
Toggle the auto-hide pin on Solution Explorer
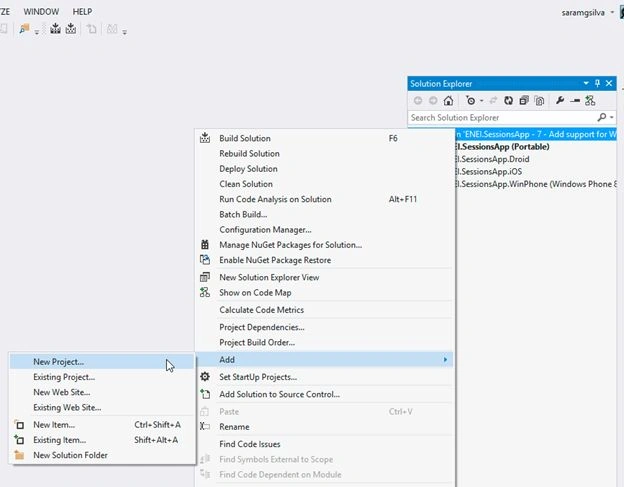(597, 83)
